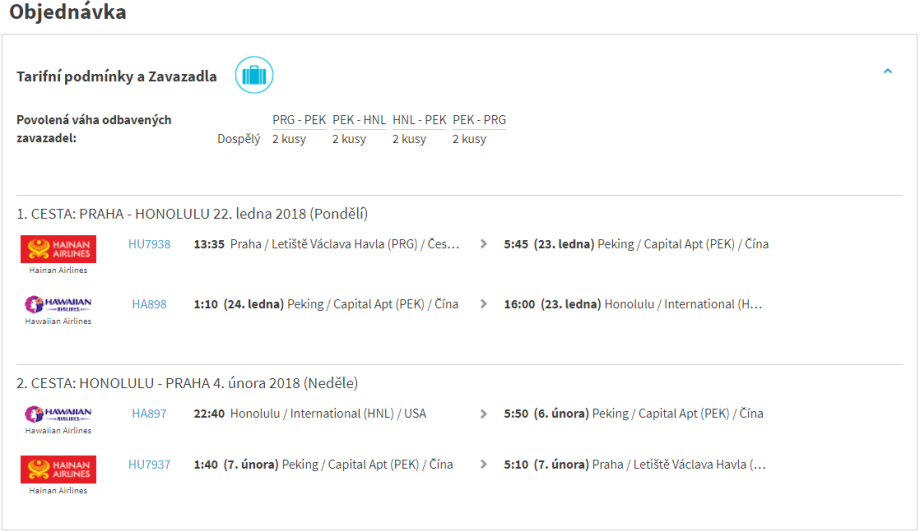Click the arrow in the HU7938 flight row
The image size is (920, 532).
(484, 244)
